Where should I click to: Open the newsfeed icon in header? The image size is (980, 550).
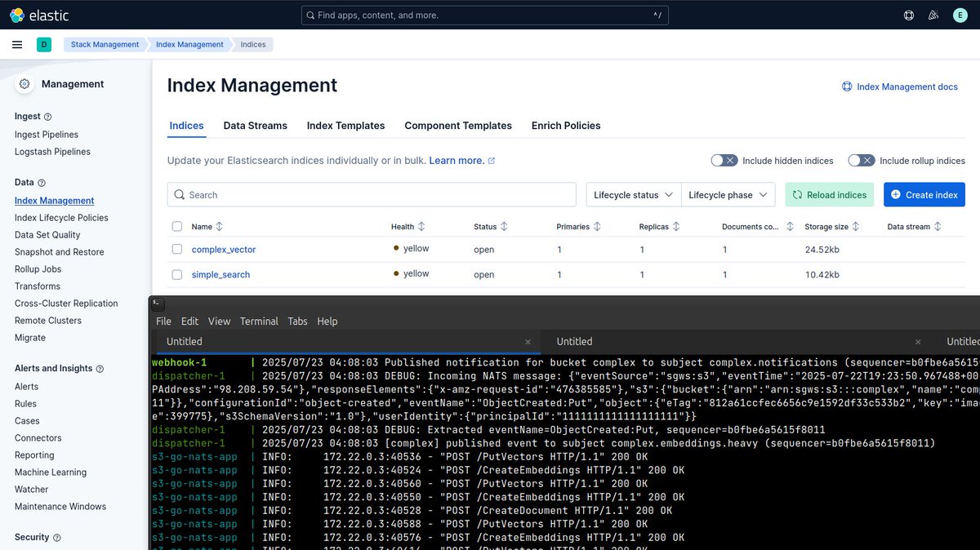(933, 15)
